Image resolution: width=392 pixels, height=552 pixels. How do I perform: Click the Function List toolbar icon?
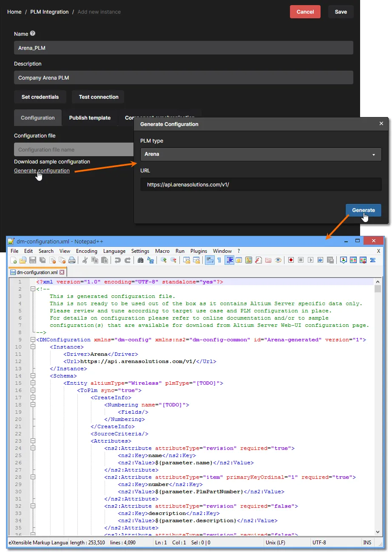[x=258, y=260]
